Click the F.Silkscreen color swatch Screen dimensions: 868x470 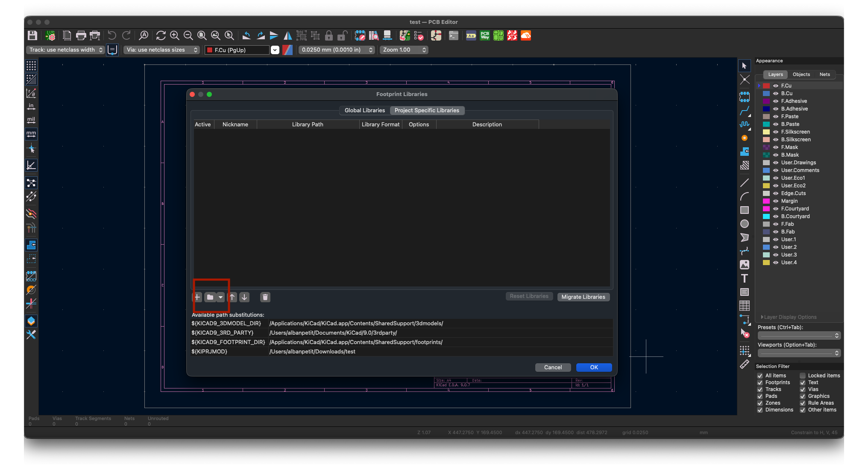pyautogui.click(x=766, y=132)
